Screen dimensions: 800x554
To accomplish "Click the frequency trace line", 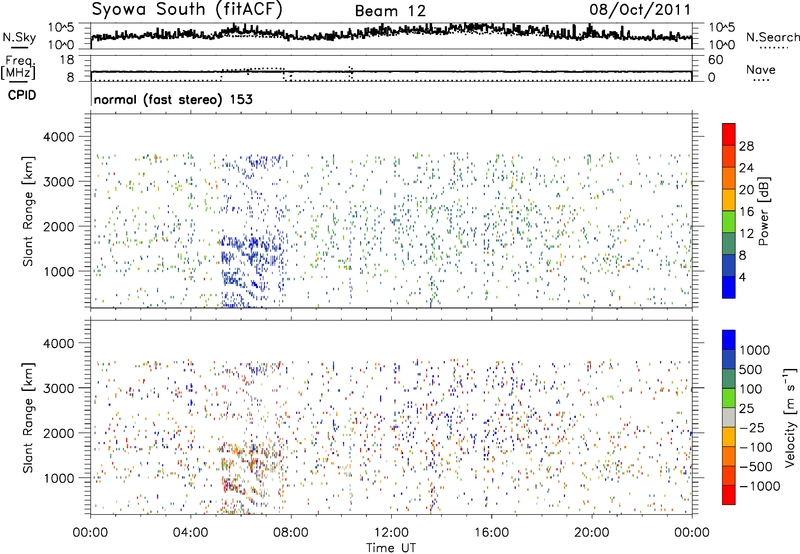I will [391, 72].
